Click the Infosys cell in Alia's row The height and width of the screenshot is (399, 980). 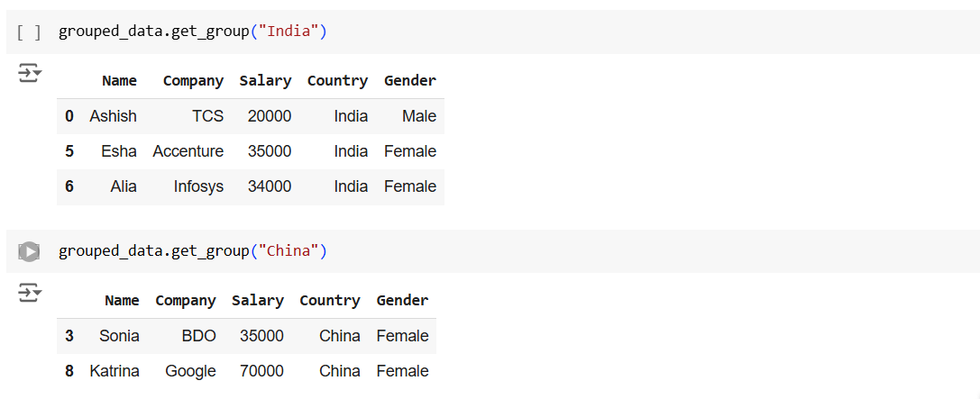point(198,186)
